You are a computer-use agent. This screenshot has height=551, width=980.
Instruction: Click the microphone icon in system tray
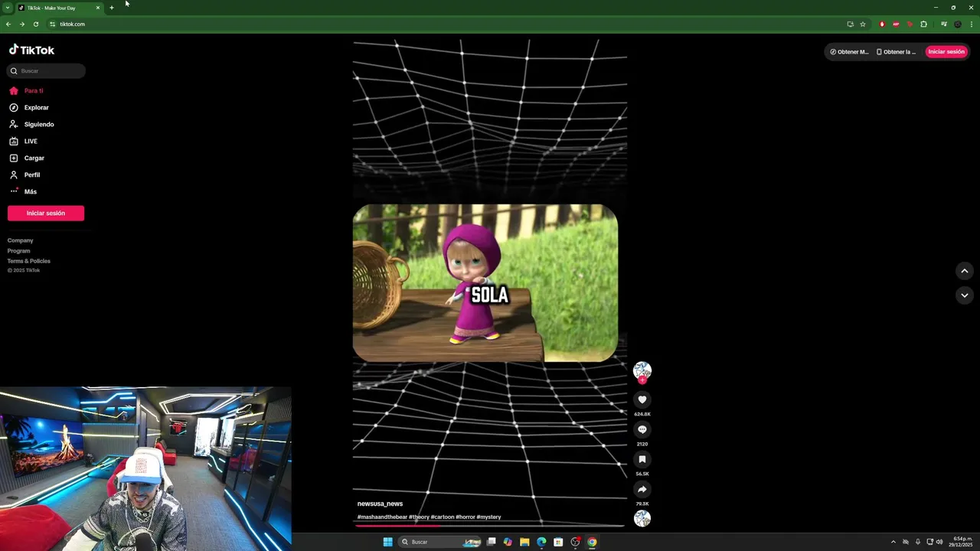click(917, 542)
